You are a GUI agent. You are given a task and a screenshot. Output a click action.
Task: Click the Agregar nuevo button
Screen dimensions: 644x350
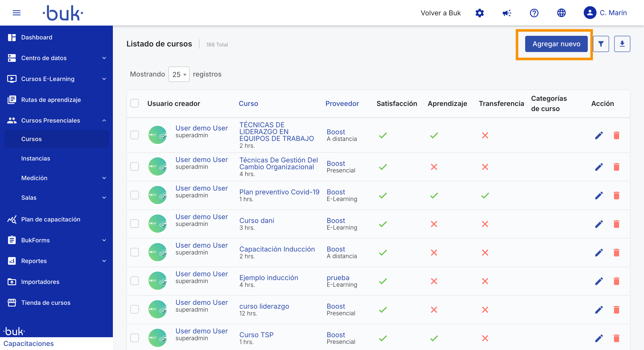pos(556,44)
